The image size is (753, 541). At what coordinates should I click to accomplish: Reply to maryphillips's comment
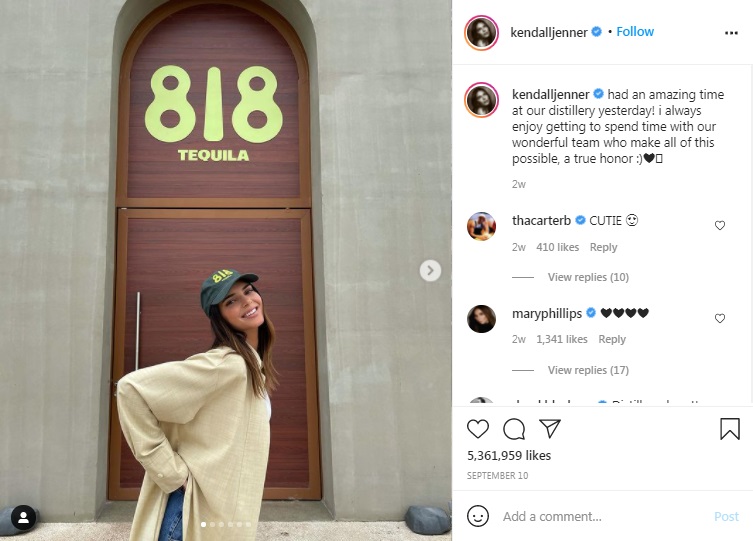coord(612,339)
